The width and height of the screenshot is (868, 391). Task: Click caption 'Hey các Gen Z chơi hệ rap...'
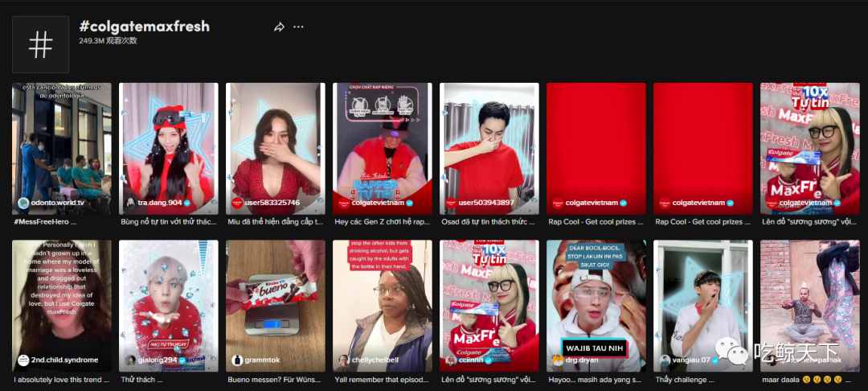pos(382,221)
